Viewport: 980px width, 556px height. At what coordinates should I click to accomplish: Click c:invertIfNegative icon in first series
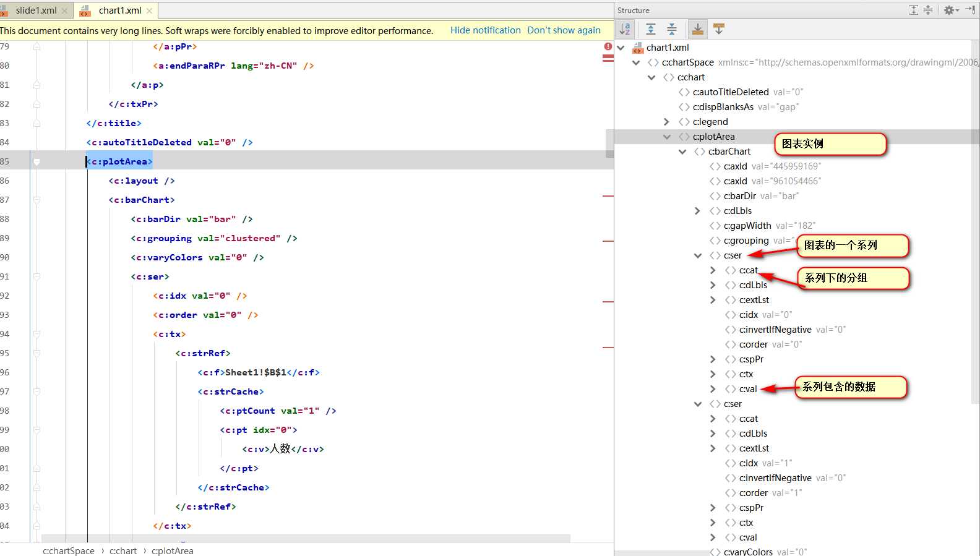pyautogui.click(x=730, y=330)
